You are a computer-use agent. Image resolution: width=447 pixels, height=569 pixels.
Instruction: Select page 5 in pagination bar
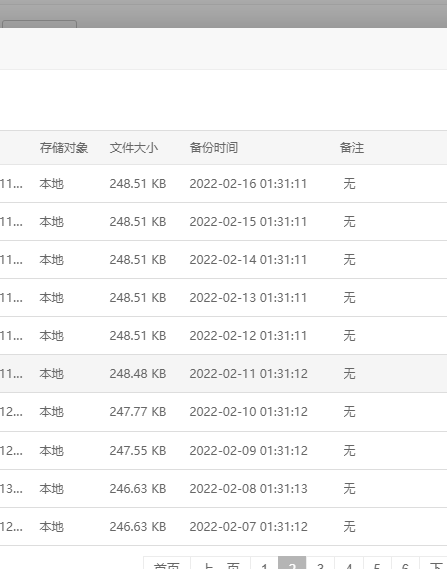[377, 563]
